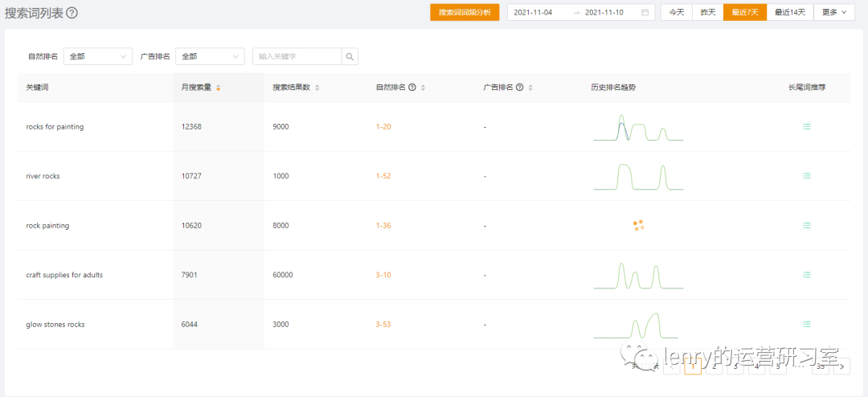Select keyword 'rock painting'
Image resolution: width=868 pixels, height=397 pixels.
point(47,225)
